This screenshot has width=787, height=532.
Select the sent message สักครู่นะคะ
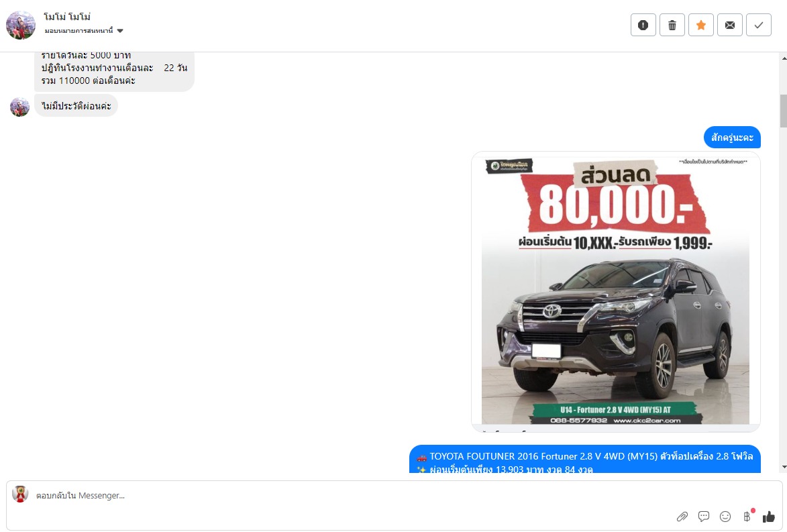tap(732, 138)
